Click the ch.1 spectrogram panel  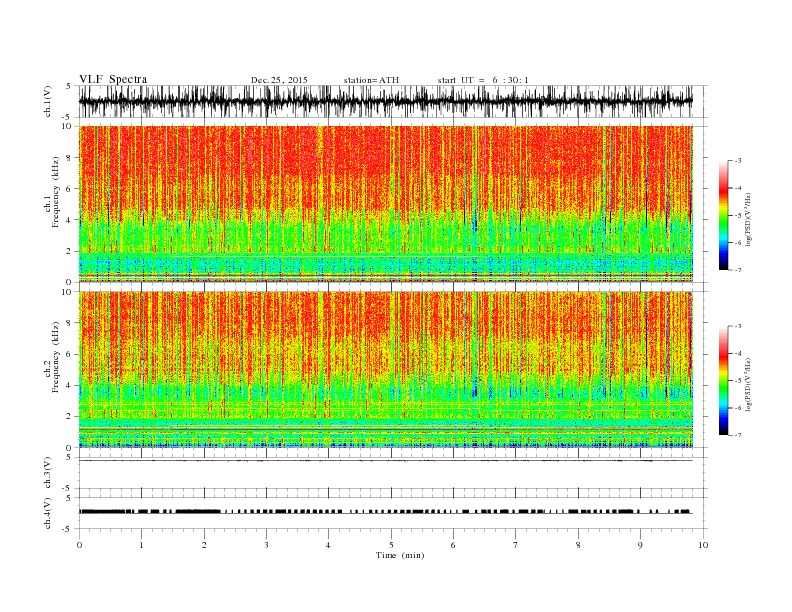386,204
